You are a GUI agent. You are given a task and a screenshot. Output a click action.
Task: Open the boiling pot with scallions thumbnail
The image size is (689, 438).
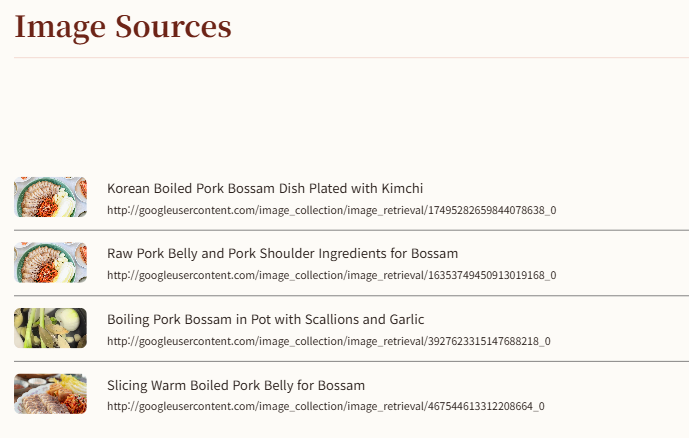pos(51,328)
